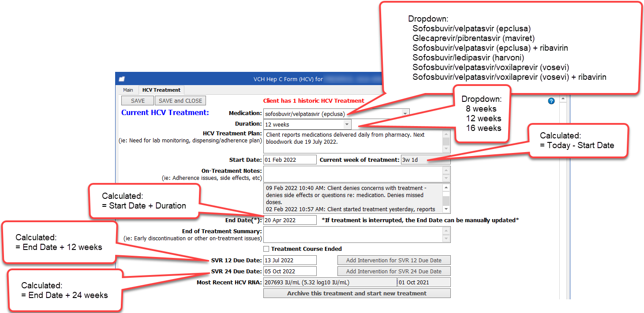Click the down arrow on HCV Treatment Plan scrollbar
The height and width of the screenshot is (313, 644).
coord(446,149)
